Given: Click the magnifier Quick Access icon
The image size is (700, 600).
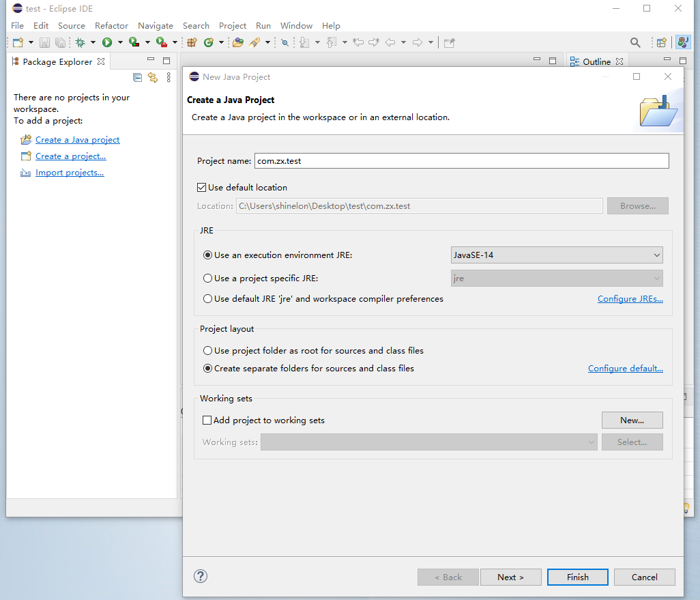Looking at the screenshot, I should pyautogui.click(x=635, y=42).
